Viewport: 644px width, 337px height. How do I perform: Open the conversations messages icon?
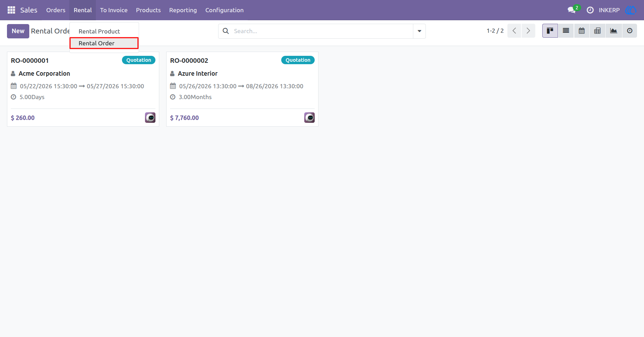click(x=572, y=10)
